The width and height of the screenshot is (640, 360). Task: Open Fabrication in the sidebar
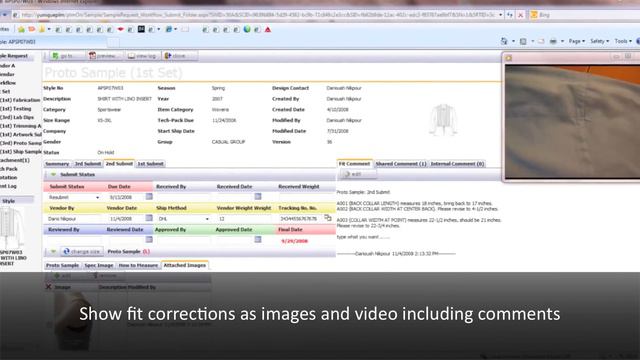(20, 100)
